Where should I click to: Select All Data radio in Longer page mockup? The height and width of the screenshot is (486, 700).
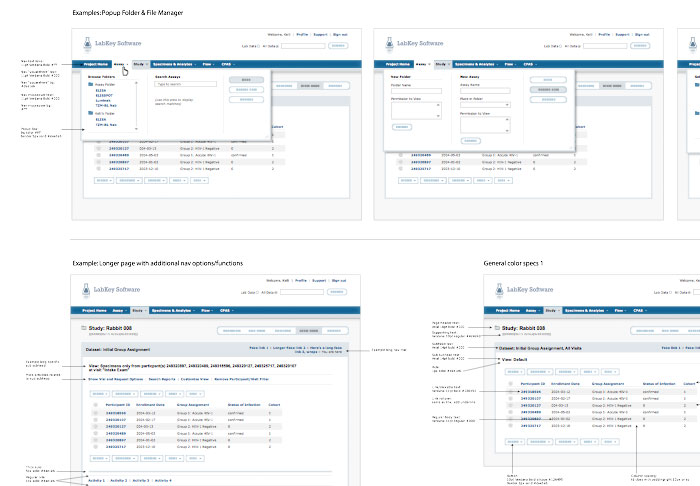click(x=277, y=292)
